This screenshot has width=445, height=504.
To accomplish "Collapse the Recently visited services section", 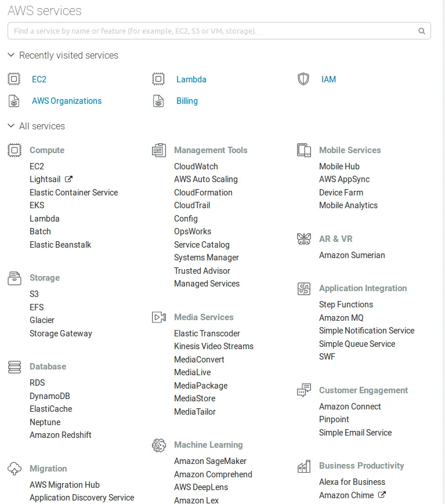I will click(x=11, y=55).
